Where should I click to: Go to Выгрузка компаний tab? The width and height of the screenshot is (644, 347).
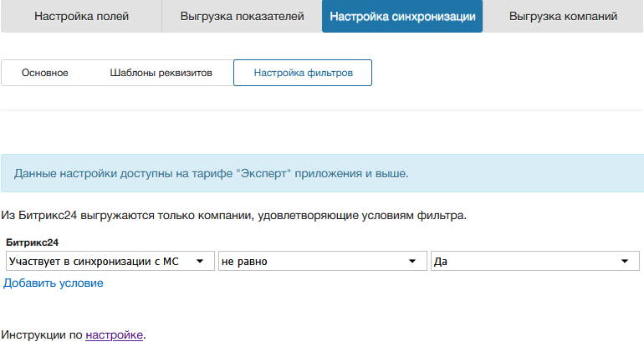[x=563, y=17]
